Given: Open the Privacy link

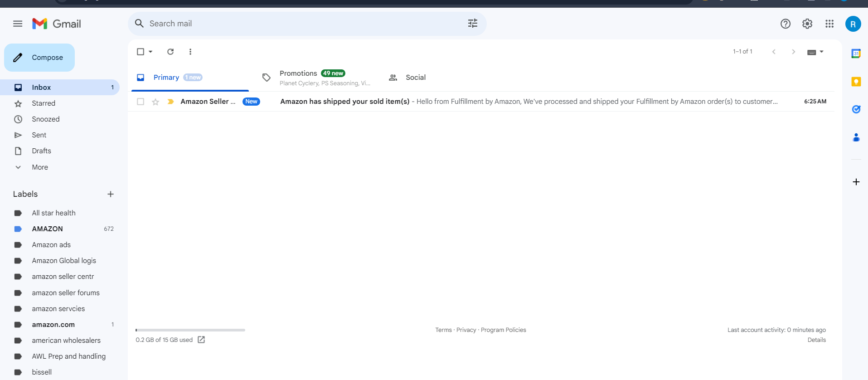Looking at the screenshot, I should point(466,330).
